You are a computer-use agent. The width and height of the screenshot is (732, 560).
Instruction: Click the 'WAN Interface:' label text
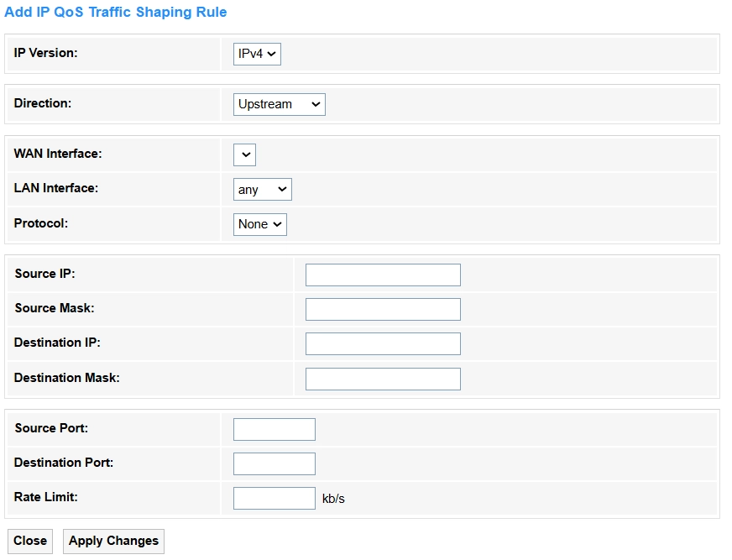pos(58,154)
